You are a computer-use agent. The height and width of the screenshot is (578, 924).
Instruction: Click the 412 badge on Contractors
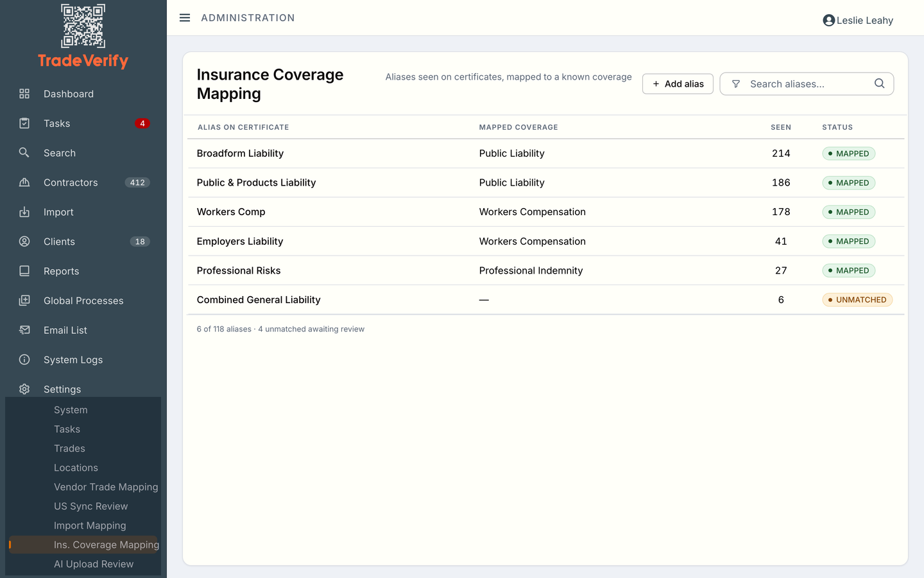tap(137, 182)
